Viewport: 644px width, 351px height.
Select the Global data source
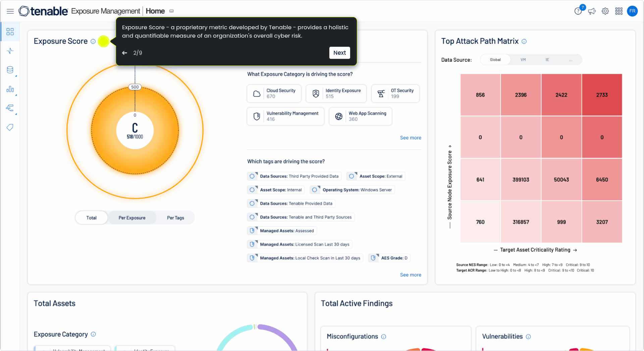tap(495, 60)
